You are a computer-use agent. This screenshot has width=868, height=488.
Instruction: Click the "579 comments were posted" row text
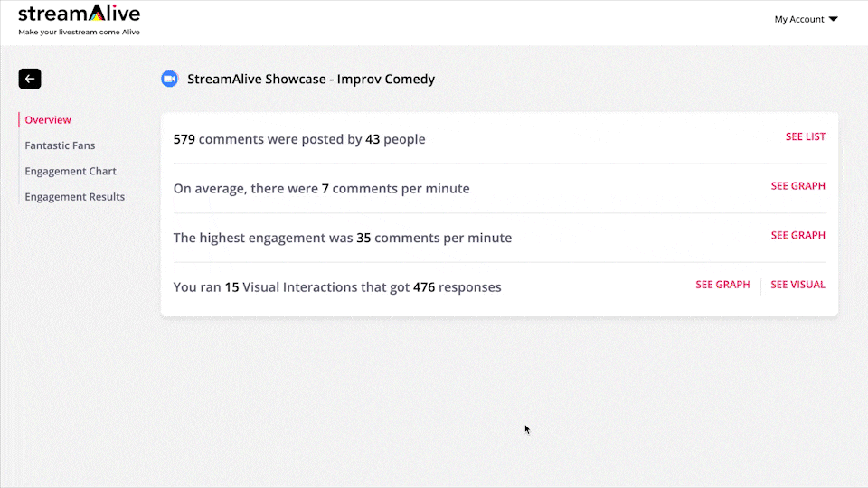click(x=299, y=139)
